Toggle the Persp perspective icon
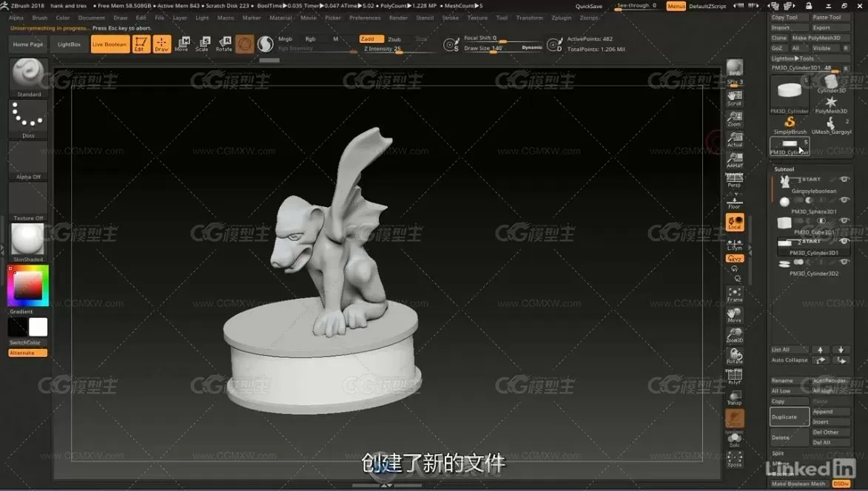This screenshot has width=868, height=491. pos(735,180)
